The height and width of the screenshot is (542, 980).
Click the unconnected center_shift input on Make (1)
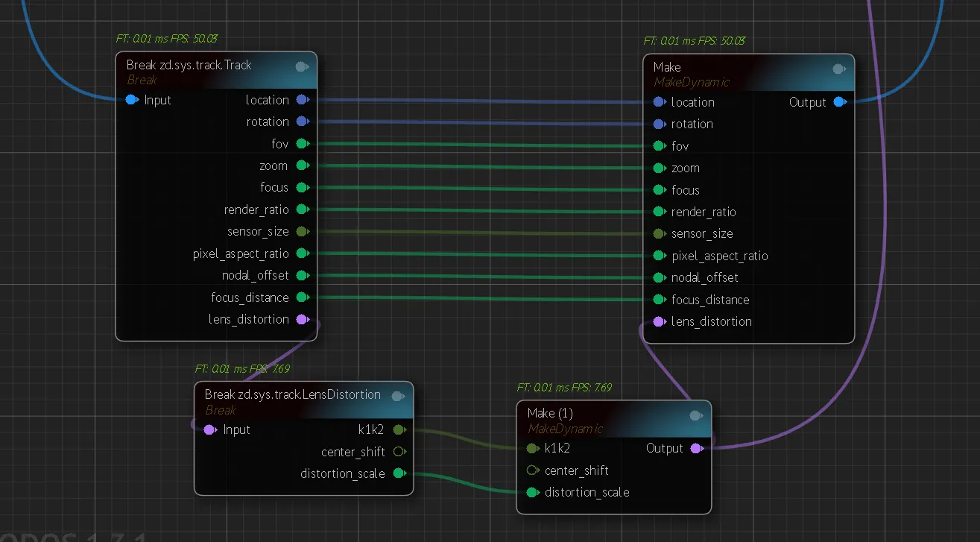532,470
